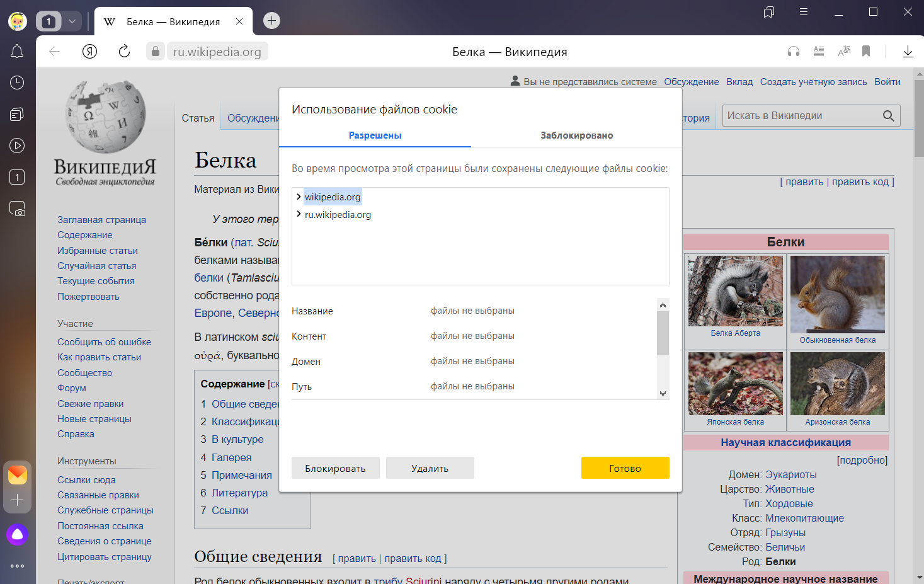Open notifications bell in sidebar
The image size is (924, 584).
pyautogui.click(x=17, y=52)
